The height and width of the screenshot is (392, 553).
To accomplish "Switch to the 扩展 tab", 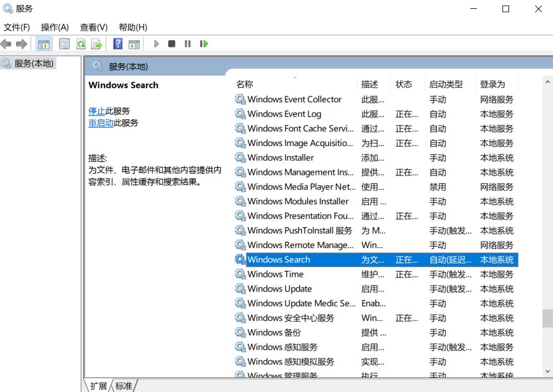I will point(98,386).
